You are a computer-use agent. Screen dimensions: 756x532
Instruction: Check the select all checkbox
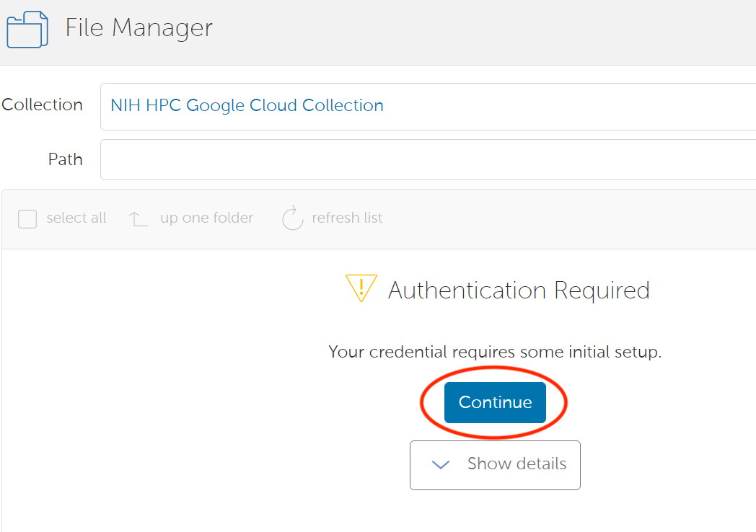(x=27, y=218)
